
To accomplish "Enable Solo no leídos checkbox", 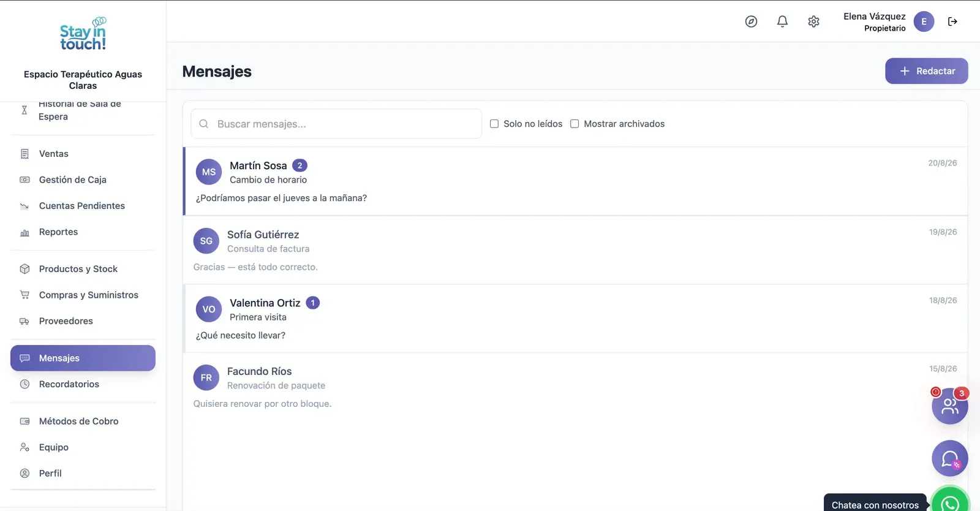I will tap(494, 124).
